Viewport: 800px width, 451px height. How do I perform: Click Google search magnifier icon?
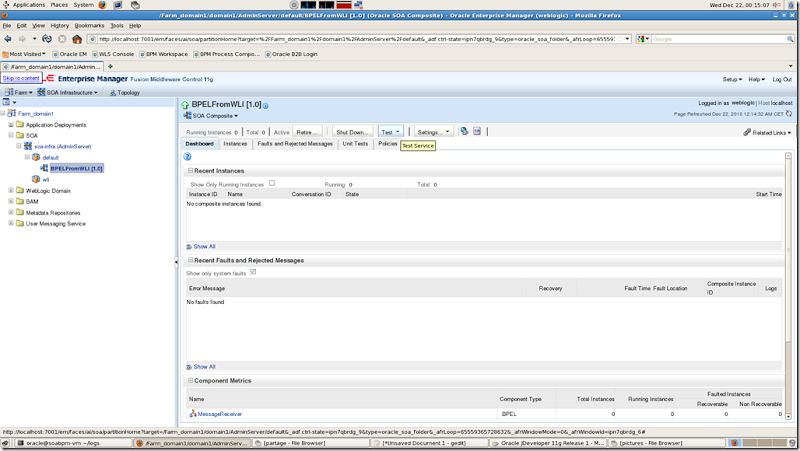(790, 39)
